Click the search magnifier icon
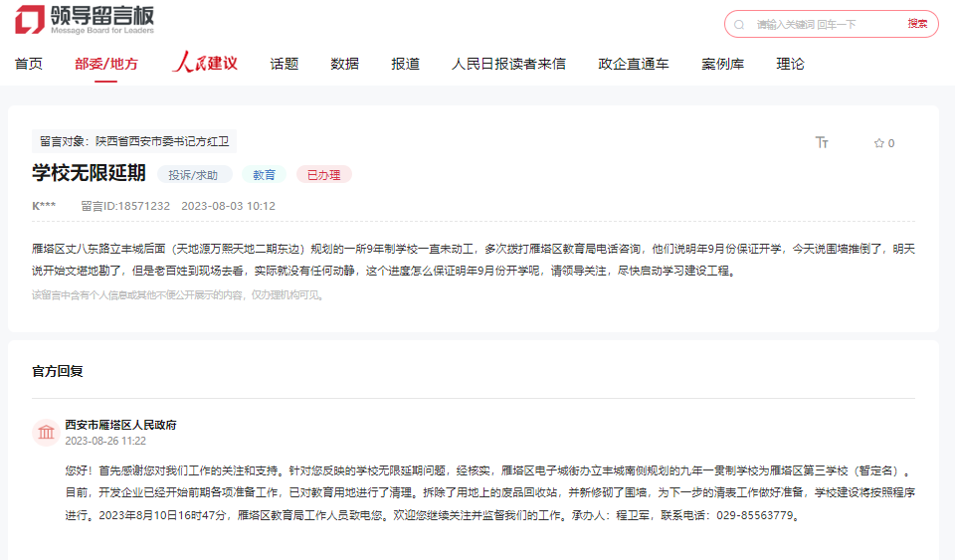Viewport: 955px width, 560px height. 739,24
